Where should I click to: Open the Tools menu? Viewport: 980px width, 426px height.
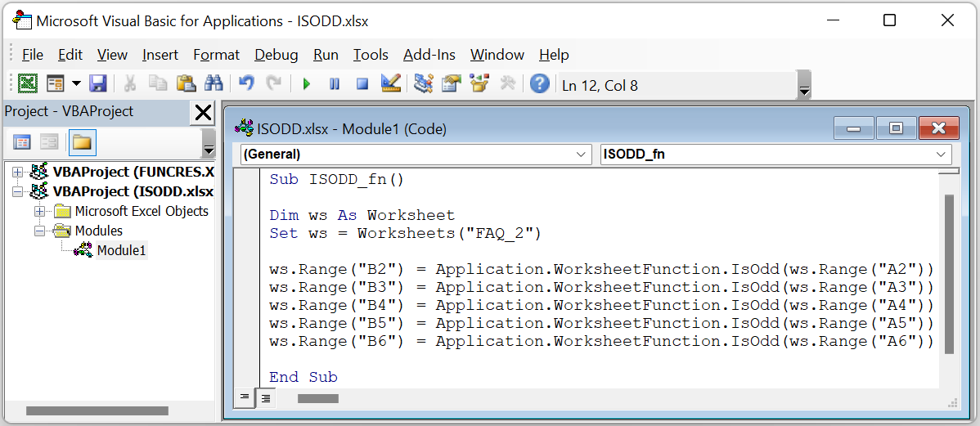(x=371, y=55)
